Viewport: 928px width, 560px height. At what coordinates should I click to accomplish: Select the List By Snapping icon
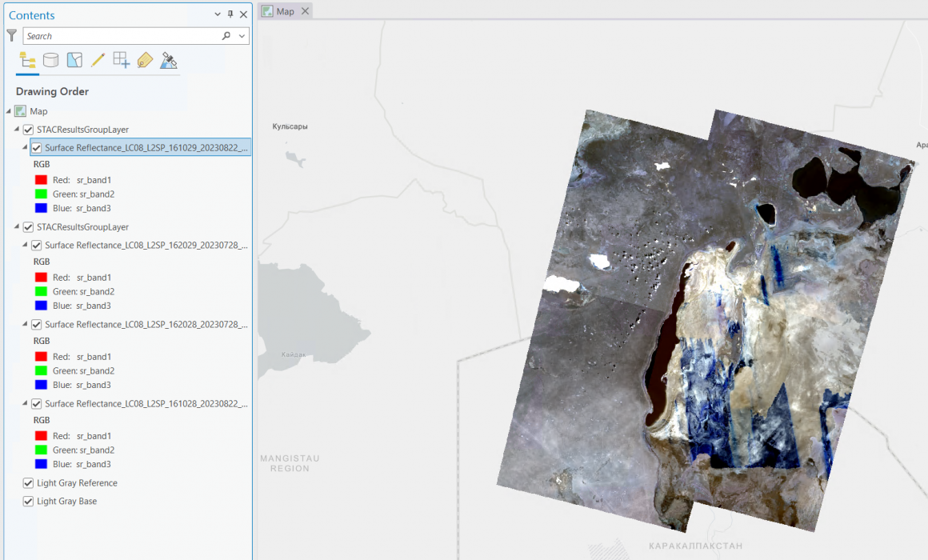pyautogui.click(x=121, y=59)
